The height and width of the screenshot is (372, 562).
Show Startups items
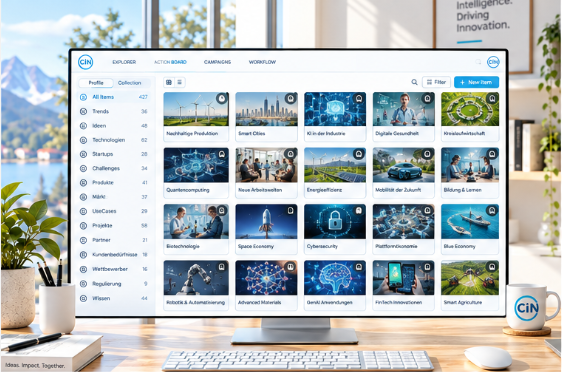114,154
